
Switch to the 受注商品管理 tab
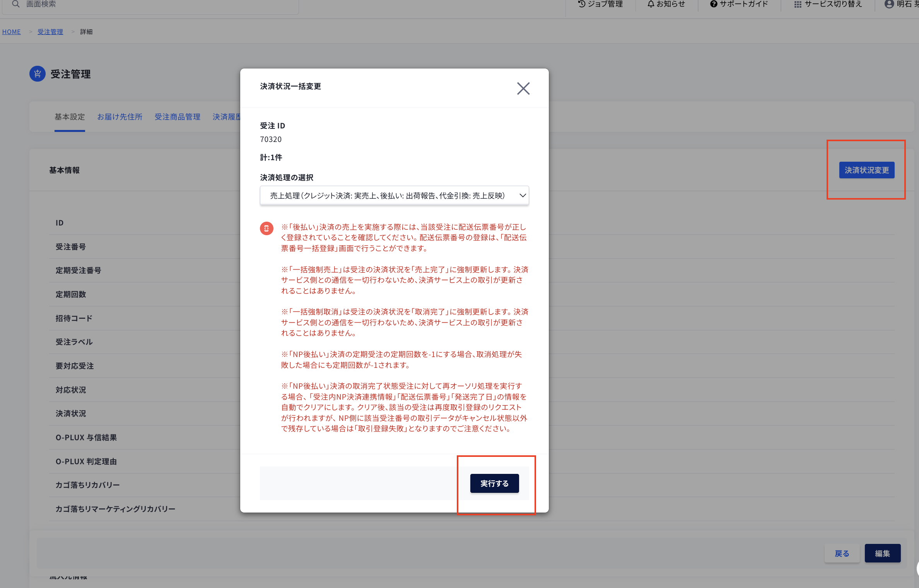click(x=178, y=117)
